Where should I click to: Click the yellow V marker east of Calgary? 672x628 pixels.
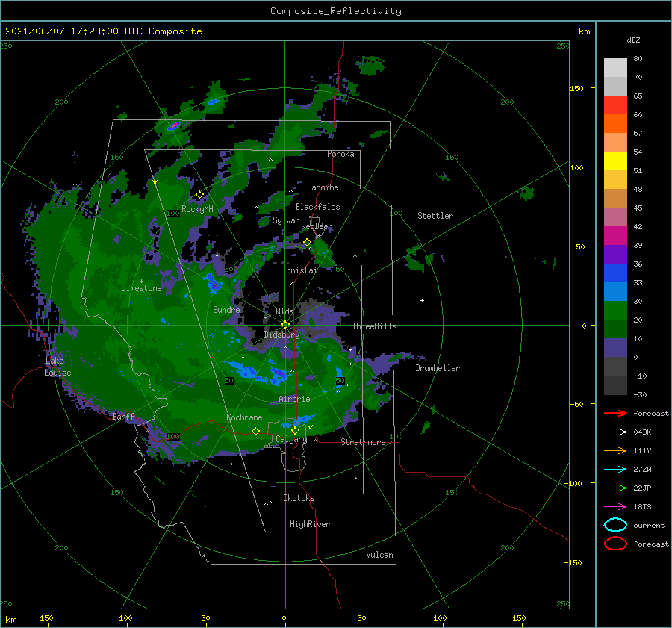point(311,427)
